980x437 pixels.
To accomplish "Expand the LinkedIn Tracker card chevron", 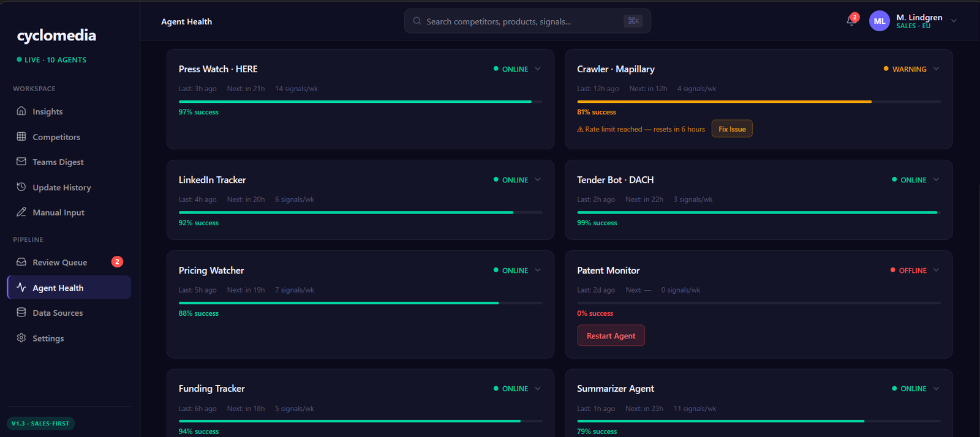I will click(538, 179).
